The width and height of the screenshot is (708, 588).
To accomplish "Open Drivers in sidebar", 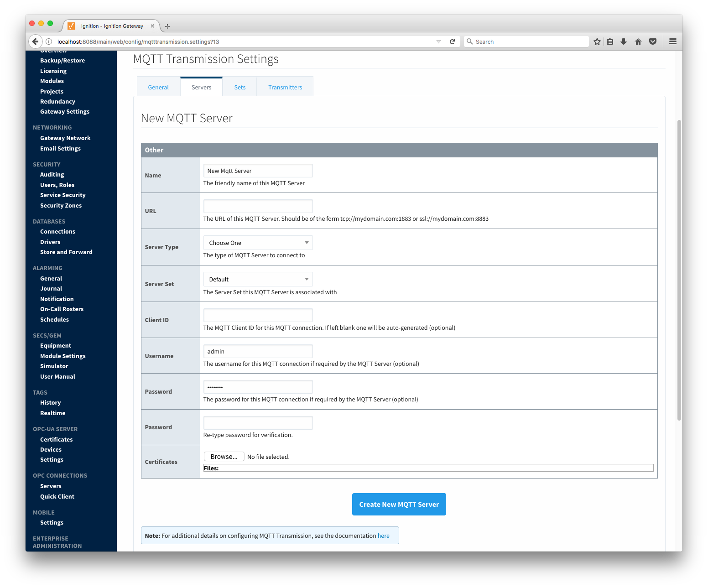I will (x=50, y=242).
